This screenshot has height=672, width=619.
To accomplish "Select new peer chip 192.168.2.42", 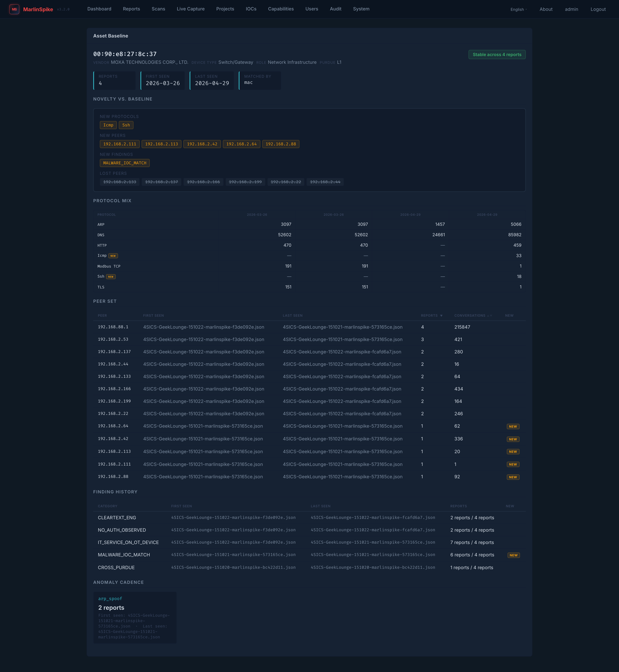I will coord(202,144).
